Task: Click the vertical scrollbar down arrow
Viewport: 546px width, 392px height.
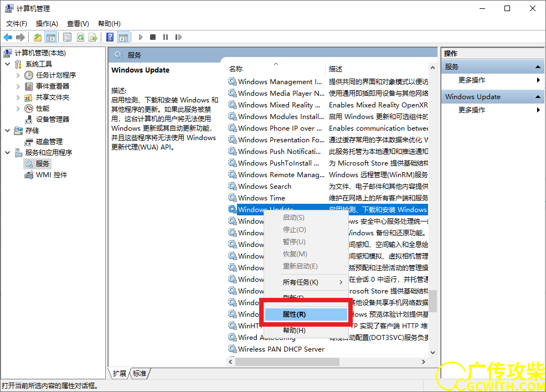Action: (x=433, y=353)
